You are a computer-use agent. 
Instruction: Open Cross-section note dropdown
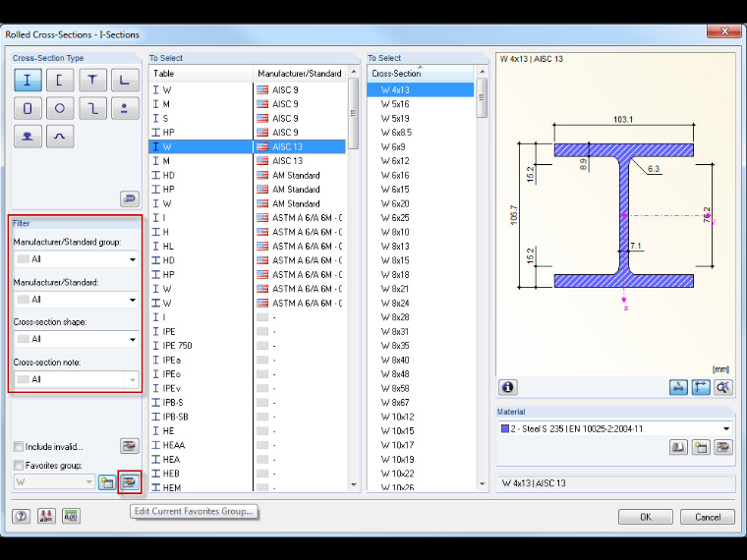click(77, 379)
